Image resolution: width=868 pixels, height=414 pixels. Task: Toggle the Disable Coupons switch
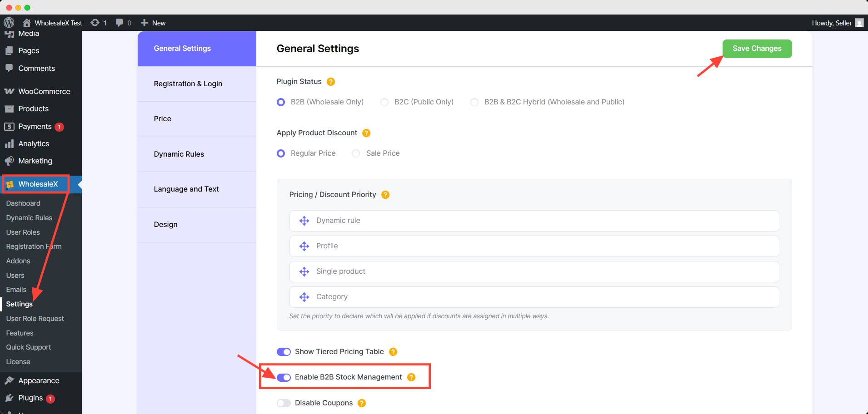pos(284,403)
